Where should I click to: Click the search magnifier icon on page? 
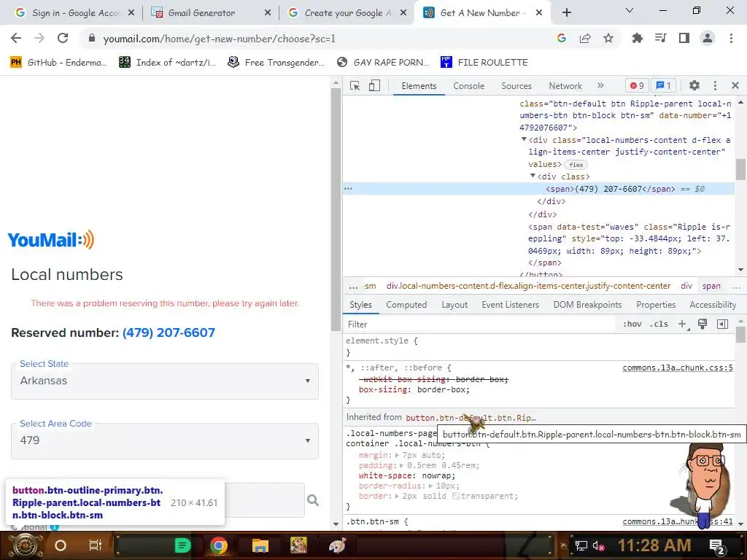tap(312, 500)
